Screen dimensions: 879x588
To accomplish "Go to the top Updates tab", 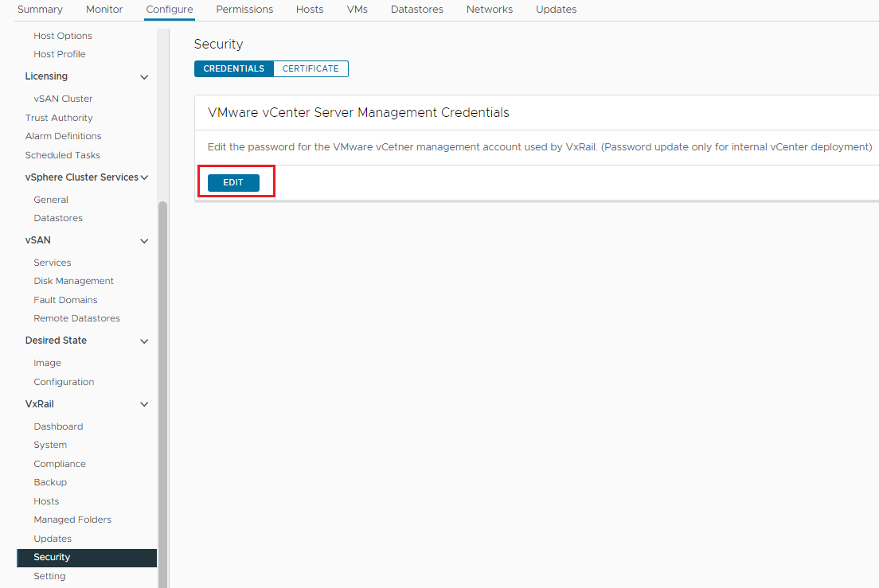I will (556, 10).
